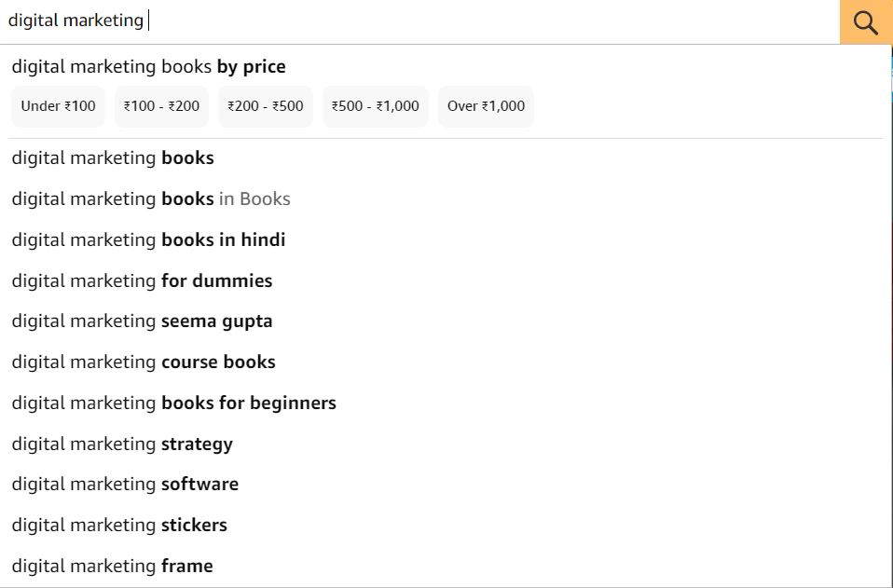This screenshot has height=588, width=893.
Task: Choose digital marketing books in Books
Action: click(x=151, y=199)
